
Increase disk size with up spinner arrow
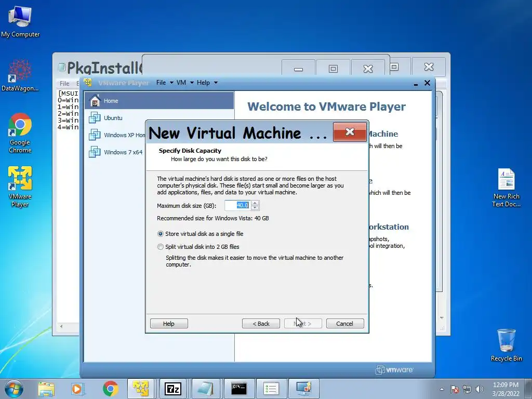255,203
